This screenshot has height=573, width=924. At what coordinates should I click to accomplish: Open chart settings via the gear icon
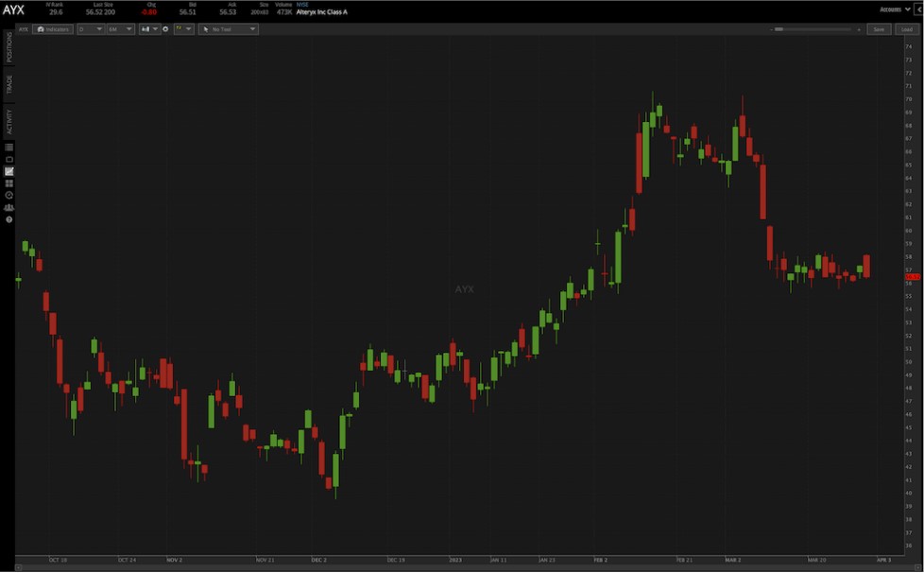point(165,29)
